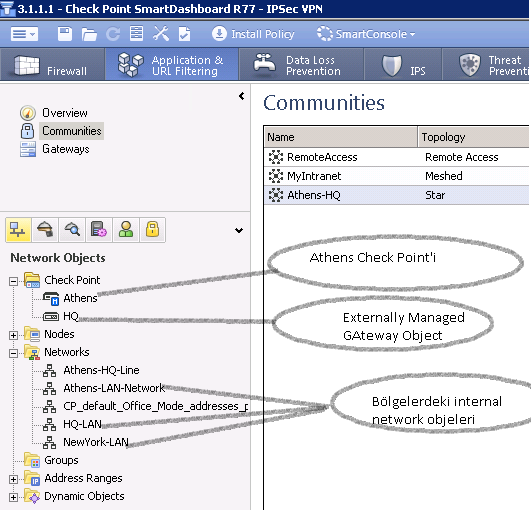
Task: Click the Meshed topology cell
Action: (x=444, y=176)
